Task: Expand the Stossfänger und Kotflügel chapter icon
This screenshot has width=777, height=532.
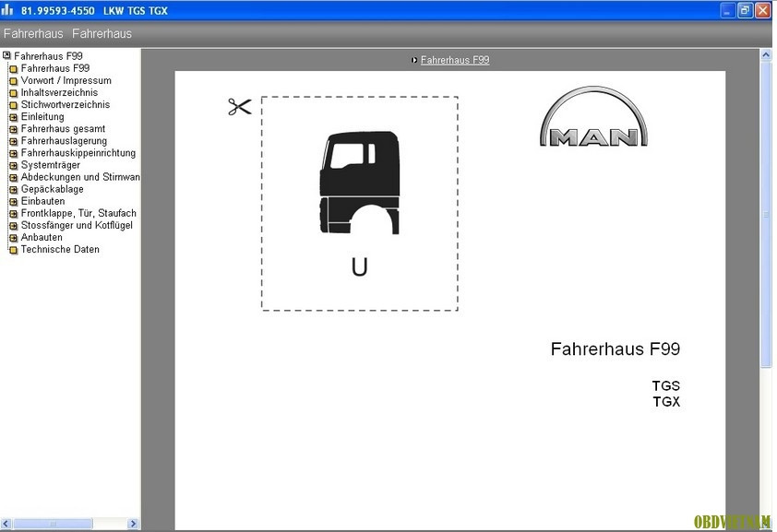Action: [13, 226]
